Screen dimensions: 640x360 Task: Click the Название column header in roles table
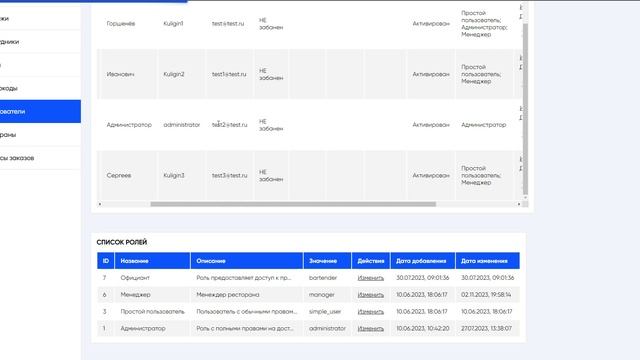click(x=153, y=261)
